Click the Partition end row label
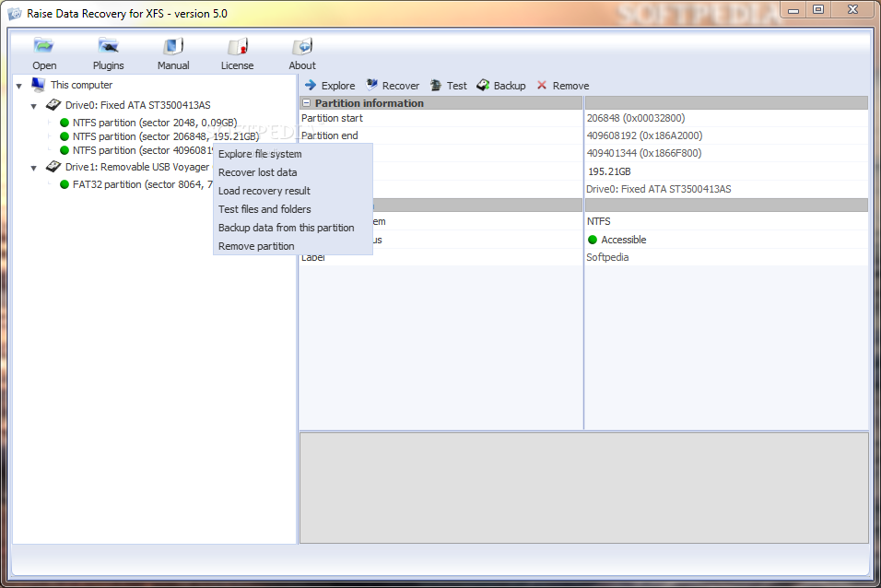Viewport: 881px width, 588px height. point(329,135)
